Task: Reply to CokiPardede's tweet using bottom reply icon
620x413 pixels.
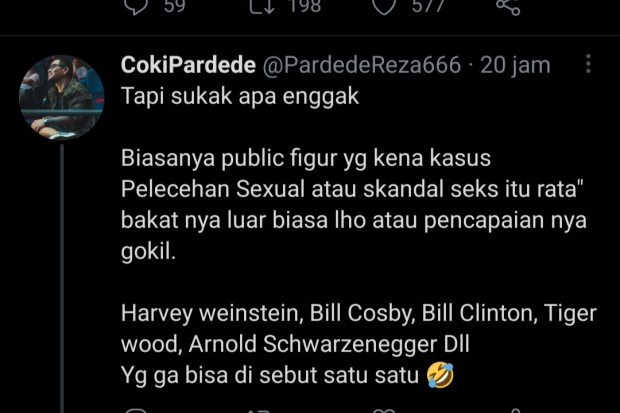Action: pyautogui.click(x=136, y=410)
